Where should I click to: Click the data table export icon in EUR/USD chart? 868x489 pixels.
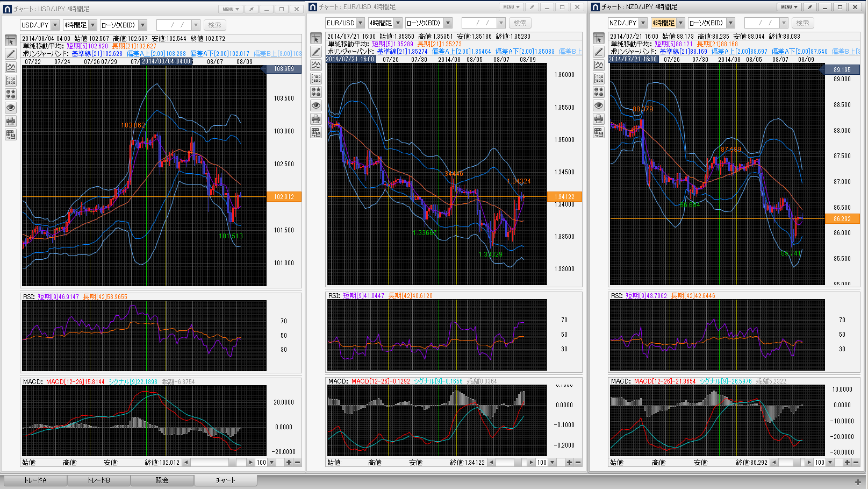[316, 132]
